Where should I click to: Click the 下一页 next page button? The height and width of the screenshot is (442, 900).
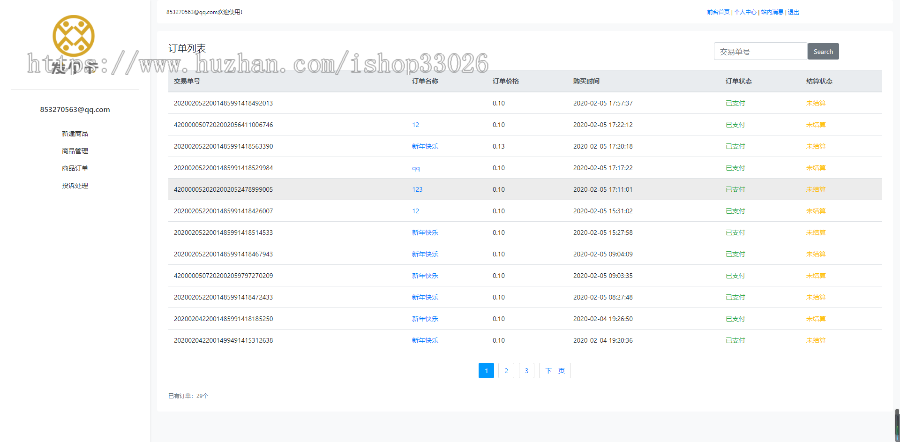554,370
